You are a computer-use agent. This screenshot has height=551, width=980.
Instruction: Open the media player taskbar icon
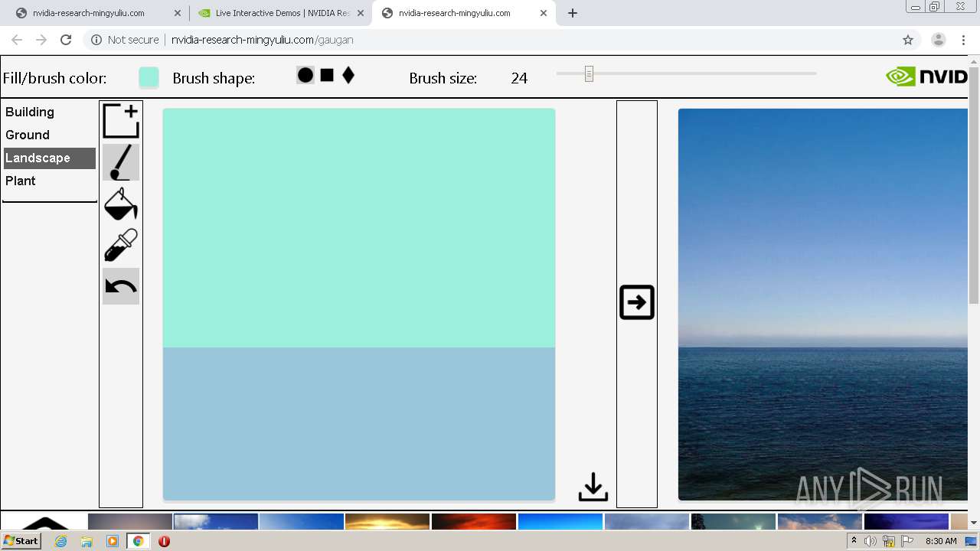click(x=113, y=541)
